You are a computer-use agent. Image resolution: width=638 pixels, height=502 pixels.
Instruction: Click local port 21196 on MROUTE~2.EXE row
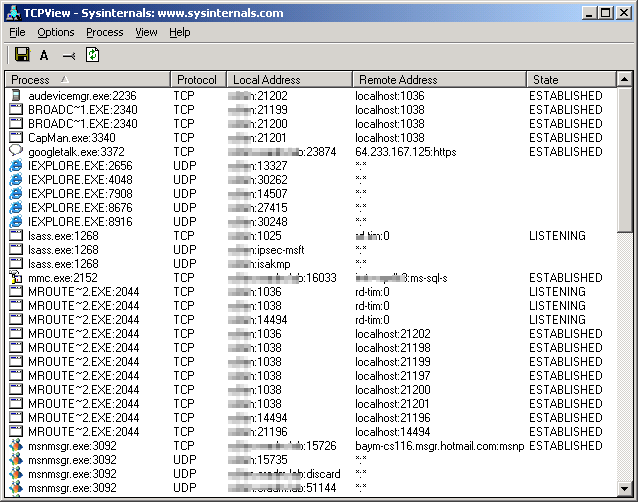click(273, 432)
